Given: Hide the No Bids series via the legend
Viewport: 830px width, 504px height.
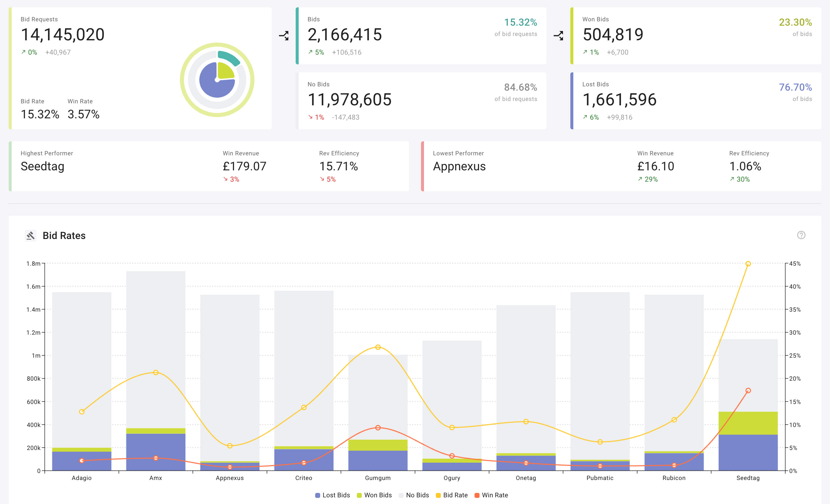Looking at the screenshot, I should 414,495.
